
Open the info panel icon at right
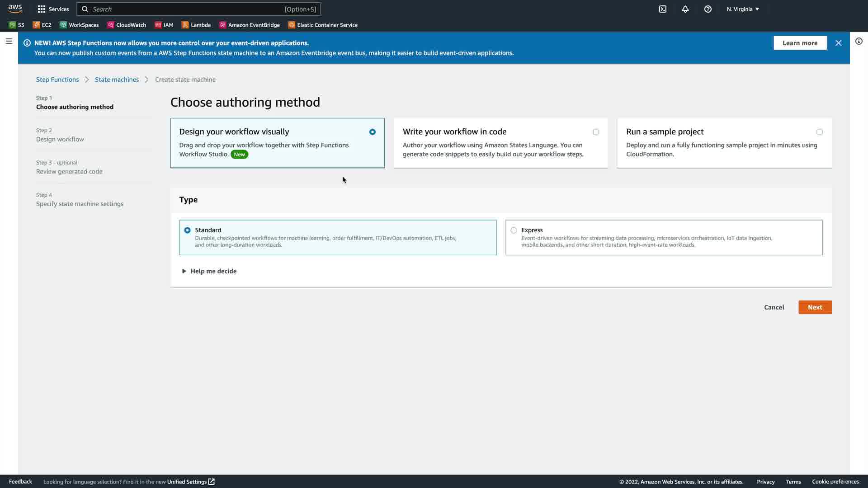(x=859, y=41)
